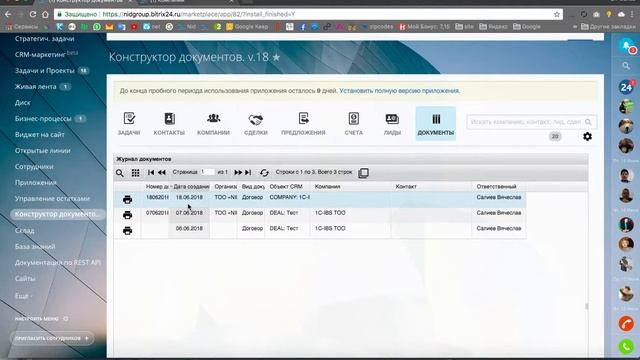Click the browser address bar URL
Image resolution: width=640 pixels, height=360 pixels.
198,14
